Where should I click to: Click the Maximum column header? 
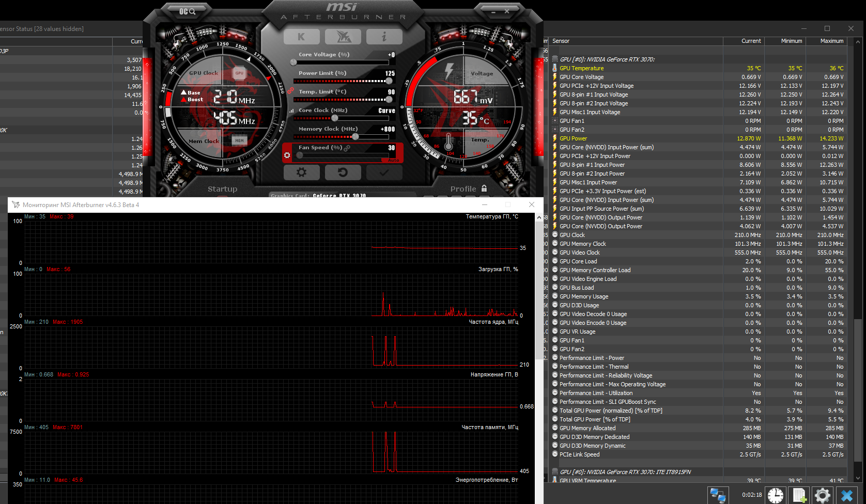pos(827,41)
